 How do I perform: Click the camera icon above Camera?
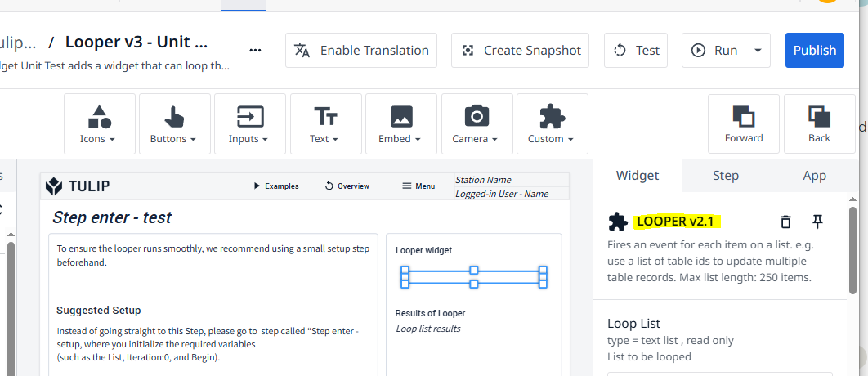click(477, 116)
